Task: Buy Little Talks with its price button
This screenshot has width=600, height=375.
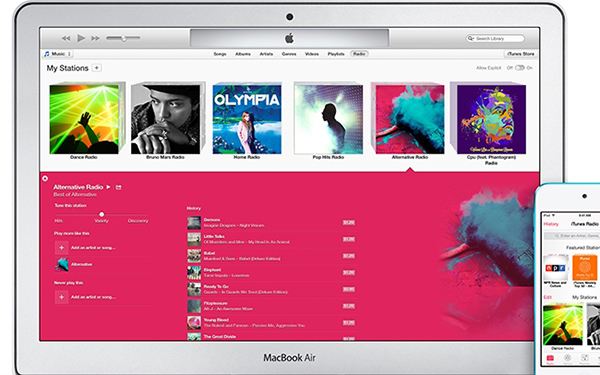Action: click(x=349, y=239)
